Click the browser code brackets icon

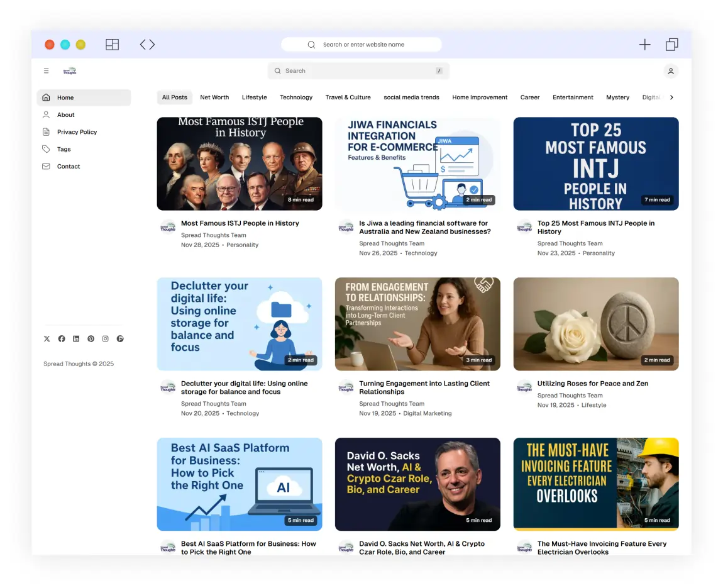[147, 44]
